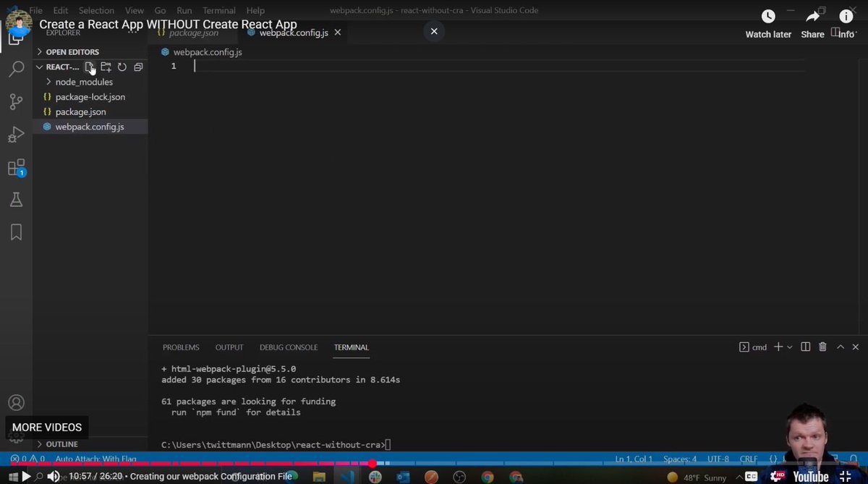Mute the video with the speaker icon
Image resolution: width=868 pixels, height=484 pixels.
(53, 476)
